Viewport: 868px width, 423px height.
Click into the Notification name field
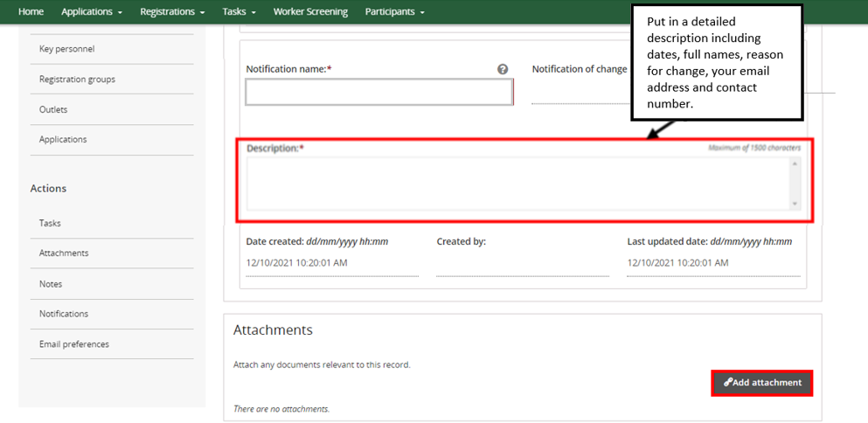tap(378, 93)
